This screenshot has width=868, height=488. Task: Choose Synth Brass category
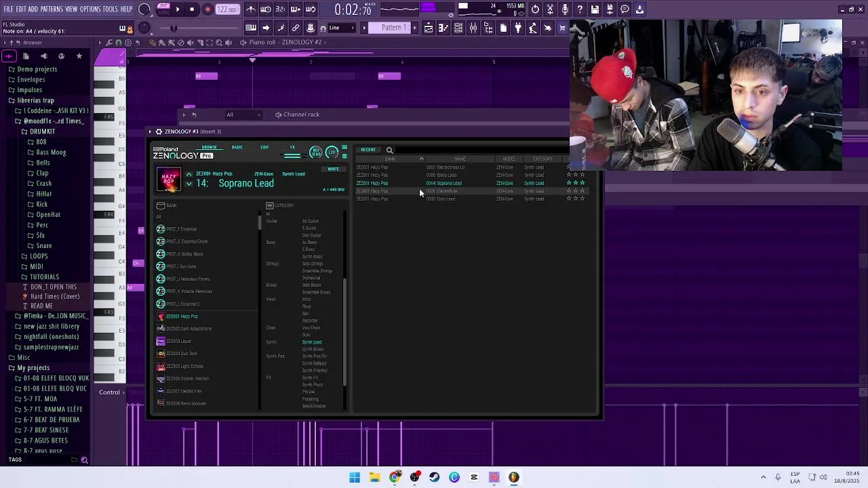[313, 349]
